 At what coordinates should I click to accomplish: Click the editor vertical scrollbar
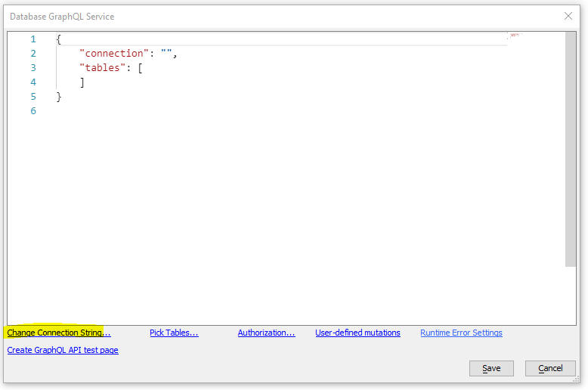(x=571, y=149)
